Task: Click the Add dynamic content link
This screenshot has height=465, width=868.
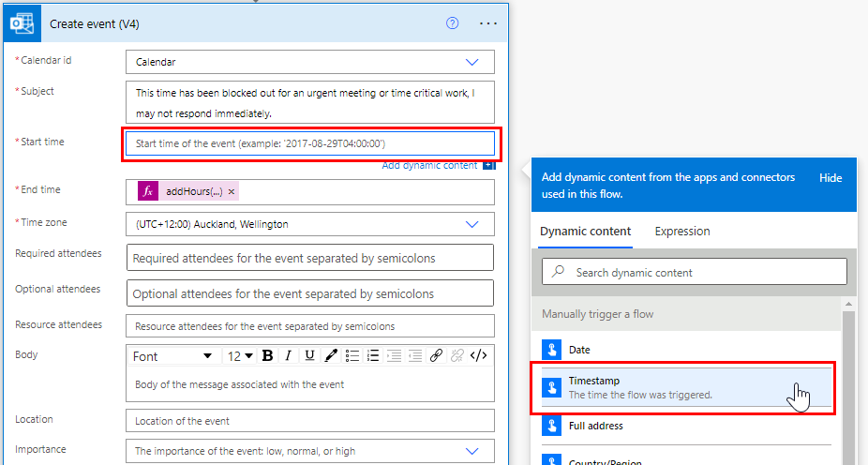Action: (430, 166)
